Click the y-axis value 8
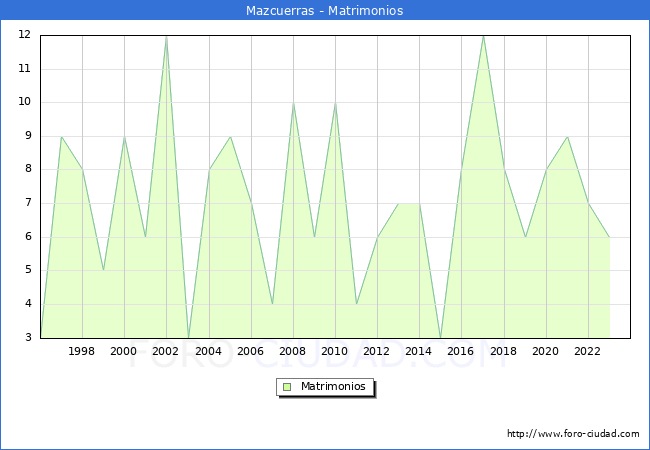This screenshot has height=450, width=650. point(28,169)
